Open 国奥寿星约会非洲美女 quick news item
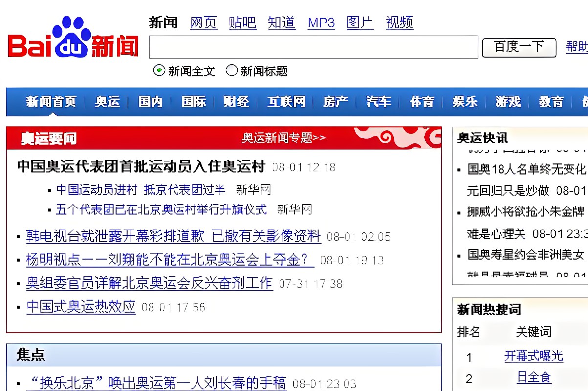Screen dimensions: 588x391 (526, 254)
